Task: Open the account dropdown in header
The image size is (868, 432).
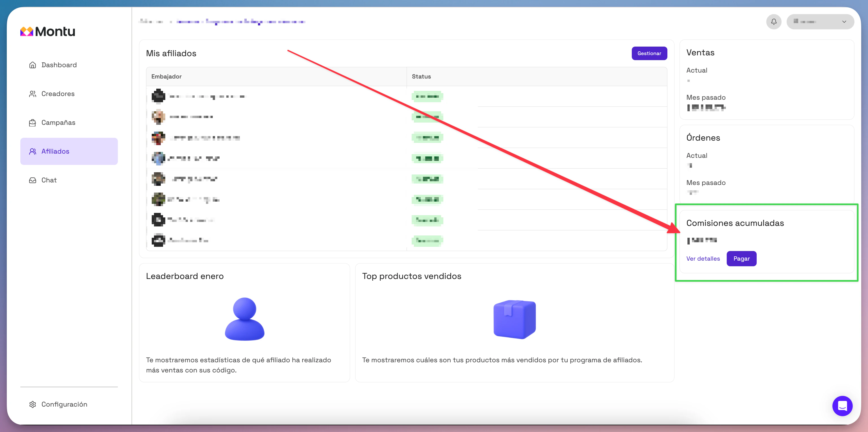Action: (820, 21)
